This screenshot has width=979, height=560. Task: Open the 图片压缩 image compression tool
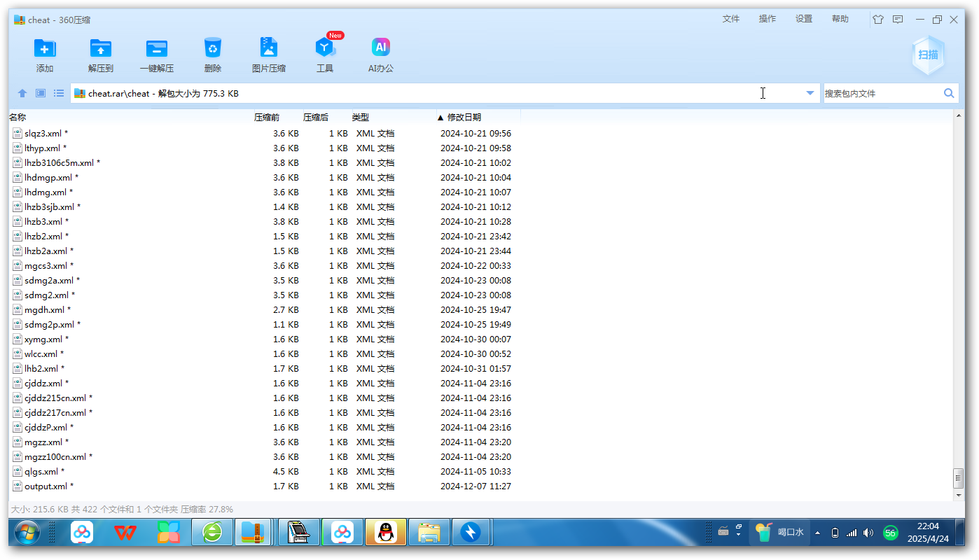(x=269, y=48)
